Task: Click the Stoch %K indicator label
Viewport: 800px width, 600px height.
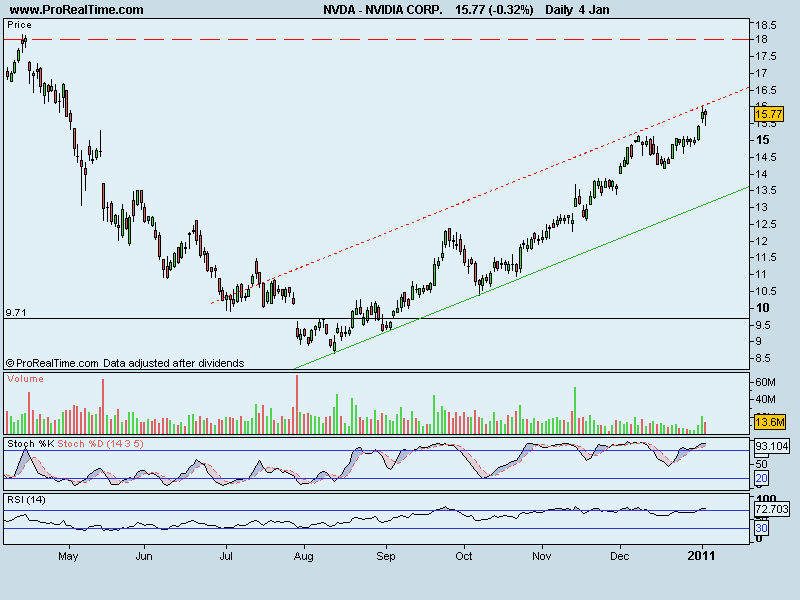Action: [31, 444]
